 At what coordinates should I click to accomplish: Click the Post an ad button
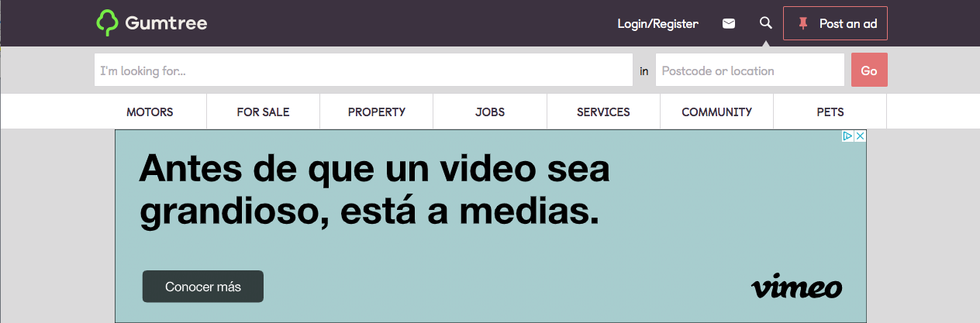pyautogui.click(x=835, y=23)
